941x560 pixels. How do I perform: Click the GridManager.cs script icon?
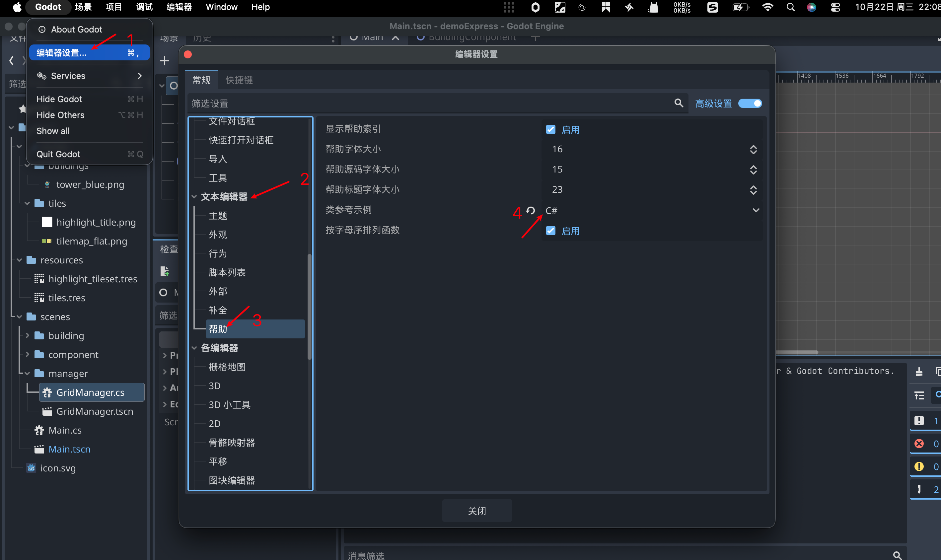[x=47, y=392]
